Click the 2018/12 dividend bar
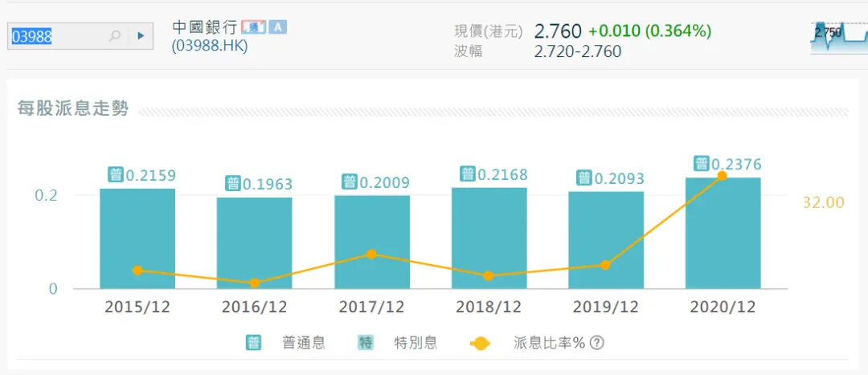Screen dimensions: 868x375 pyautogui.click(x=489, y=238)
